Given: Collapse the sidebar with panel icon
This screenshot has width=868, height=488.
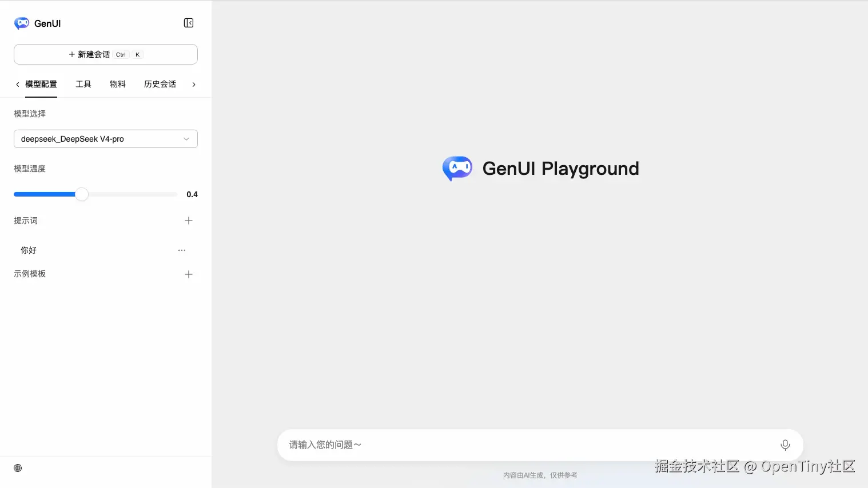Looking at the screenshot, I should (x=189, y=23).
